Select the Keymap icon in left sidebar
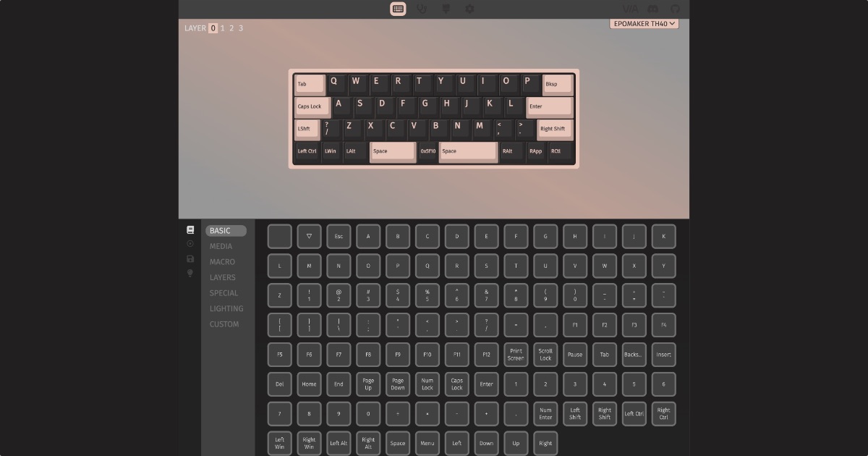 [x=190, y=229]
